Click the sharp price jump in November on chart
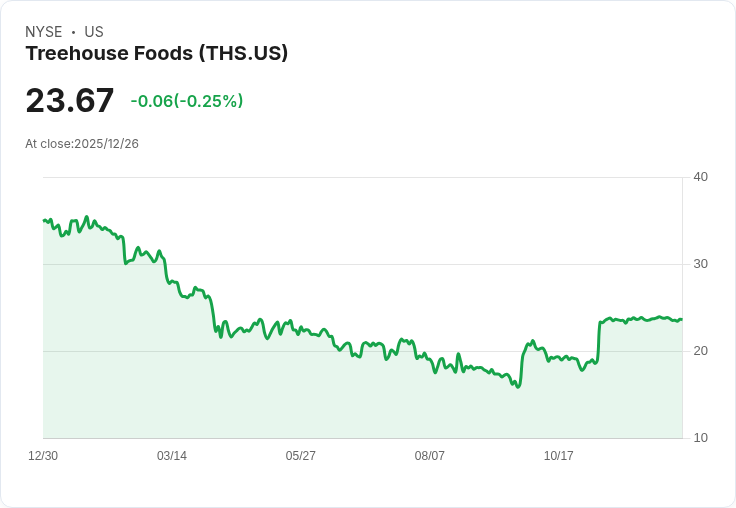This screenshot has width=736, height=508. pyautogui.click(x=598, y=342)
